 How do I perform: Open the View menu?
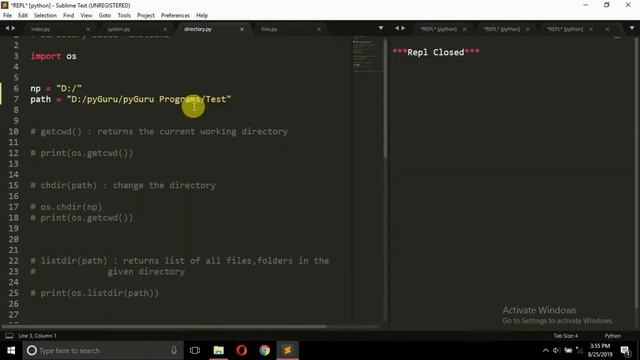(x=86, y=16)
